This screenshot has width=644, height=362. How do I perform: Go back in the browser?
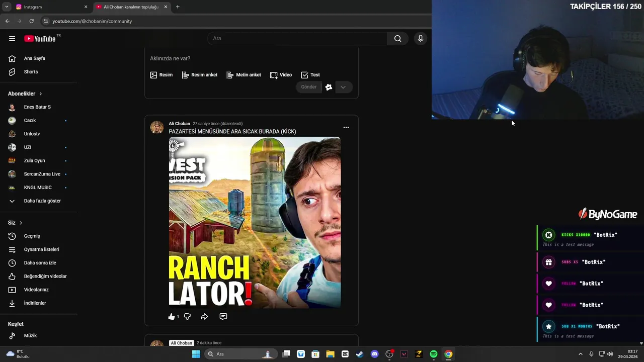pos(7,21)
